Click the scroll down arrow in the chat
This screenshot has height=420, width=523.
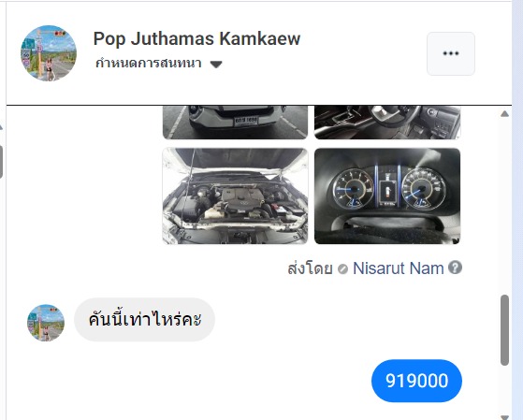point(504,417)
